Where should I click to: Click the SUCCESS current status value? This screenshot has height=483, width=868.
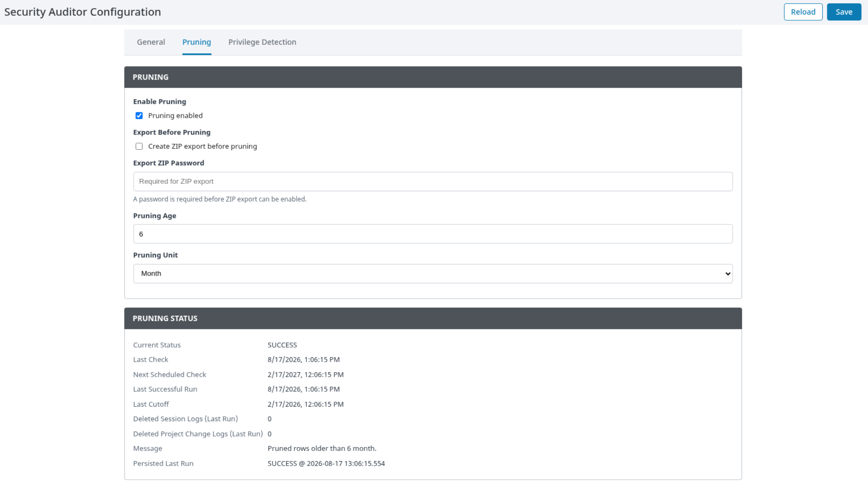pyautogui.click(x=282, y=345)
